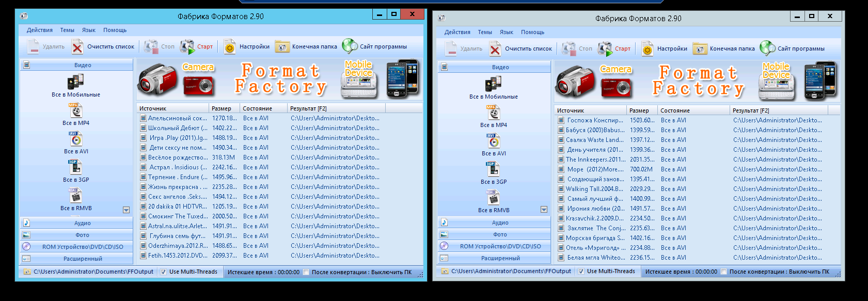Select Все в RMVB icon, right window
Screen dimensions: 868x301
pyautogui.click(x=493, y=198)
